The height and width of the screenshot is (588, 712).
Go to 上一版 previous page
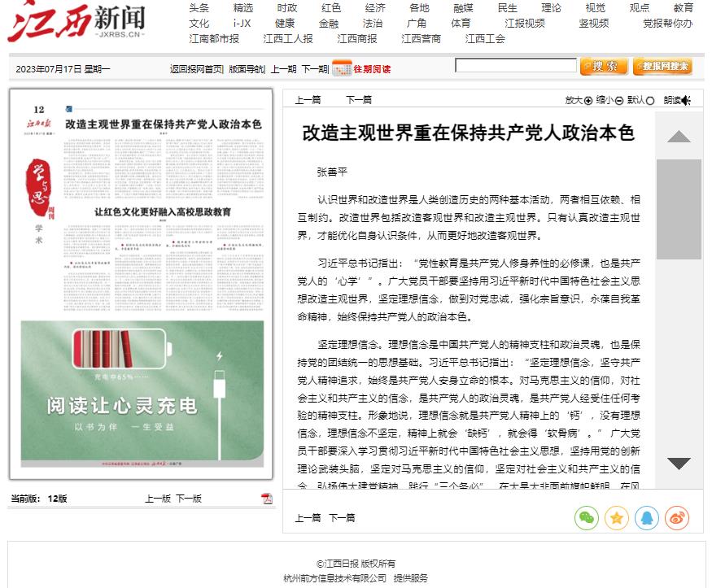pyautogui.click(x=158, y=499)
